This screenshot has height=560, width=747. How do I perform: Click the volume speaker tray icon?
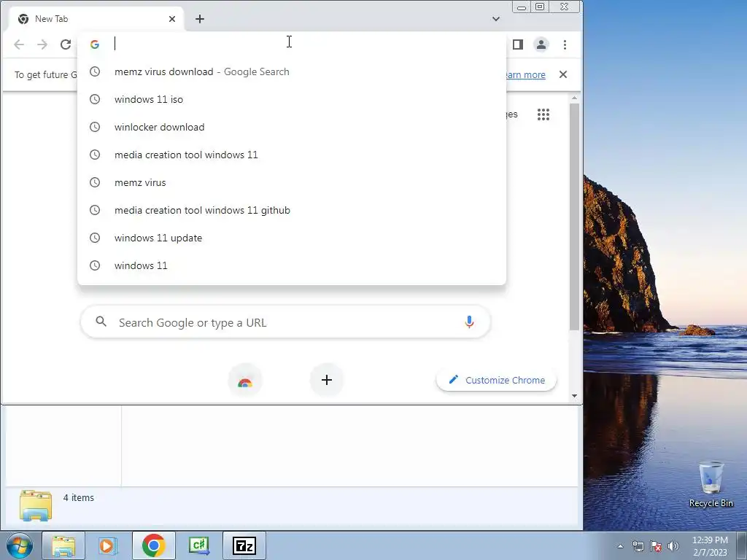673,546
